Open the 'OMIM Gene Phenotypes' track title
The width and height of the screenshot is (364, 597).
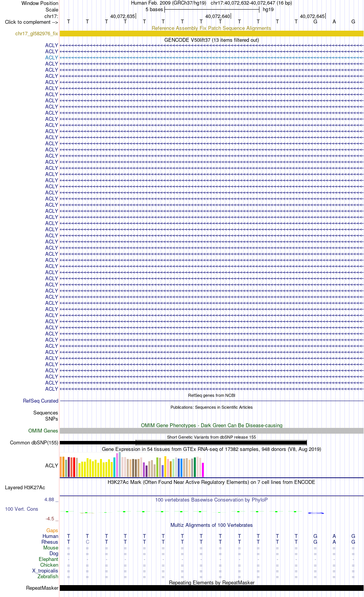tap(212, 425)
